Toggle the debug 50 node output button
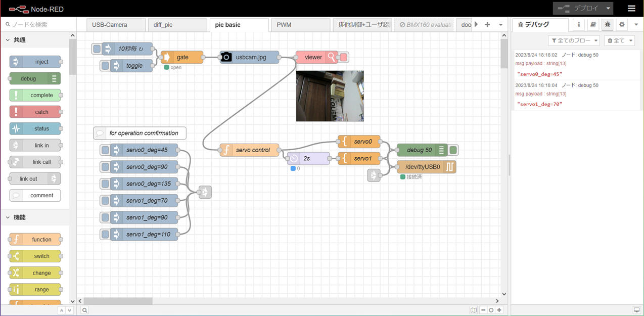This screenshot has height=316, width=644. click(x=453, y=150)
